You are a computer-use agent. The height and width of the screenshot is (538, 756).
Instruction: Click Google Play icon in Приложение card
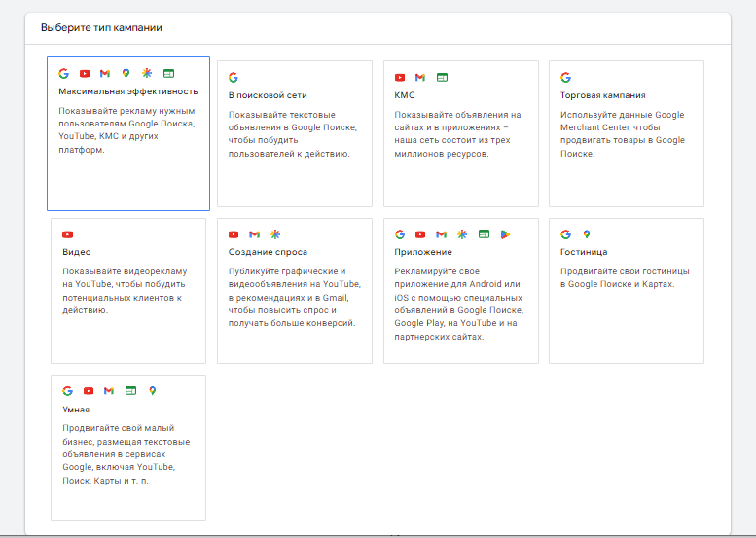(x=505, y=234)
